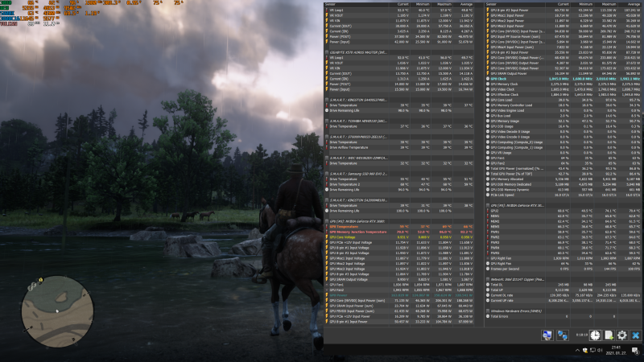Select the GPU Memory Allocated row
Viewport: 644px width, 362px height.
[563, 179]
